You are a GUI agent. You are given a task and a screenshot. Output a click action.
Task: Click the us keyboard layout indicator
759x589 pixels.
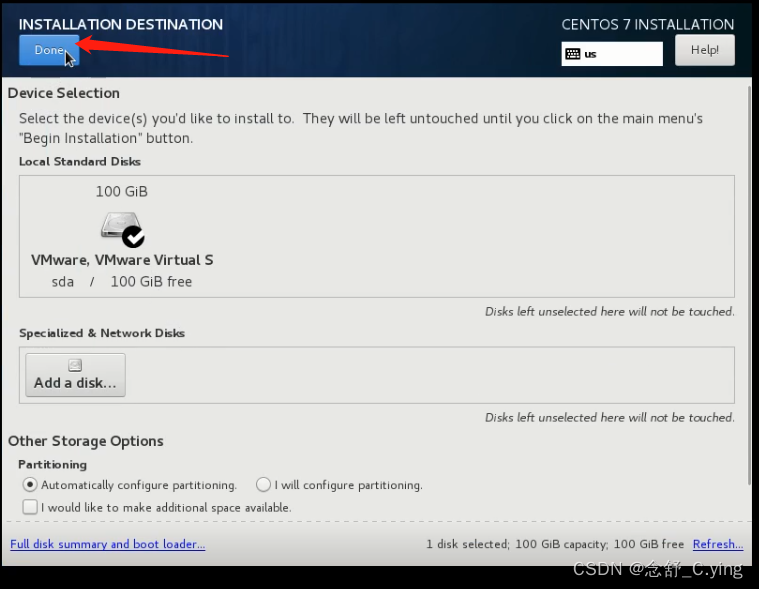coord(612,54)
